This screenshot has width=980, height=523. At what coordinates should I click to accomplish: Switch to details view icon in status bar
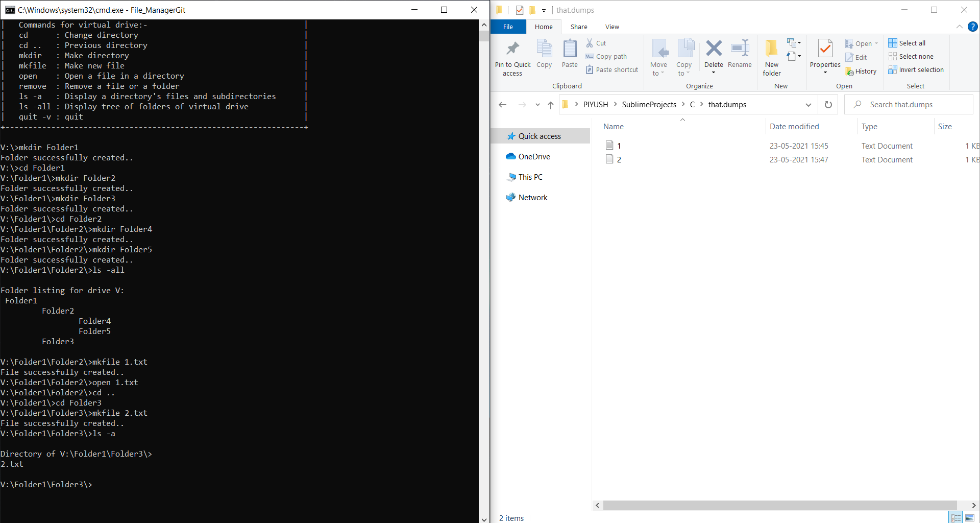956,518
